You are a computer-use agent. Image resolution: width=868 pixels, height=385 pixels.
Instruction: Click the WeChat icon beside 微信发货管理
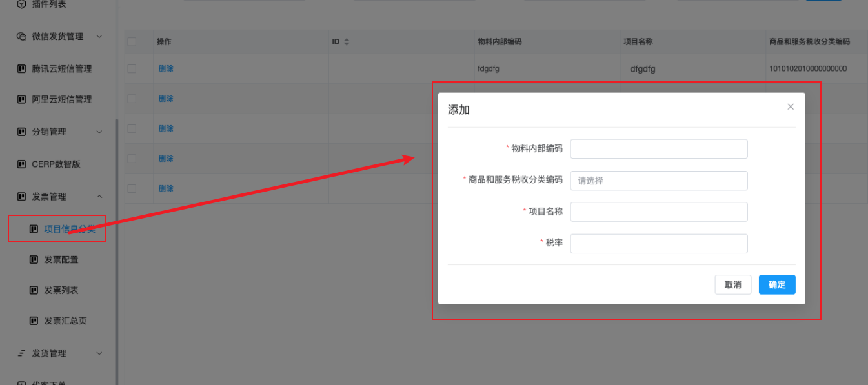pos(22,36)
